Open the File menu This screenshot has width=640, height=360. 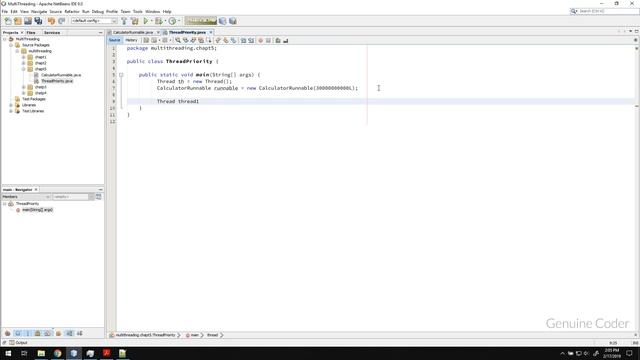pyautogui.click(x=4, y=11)
